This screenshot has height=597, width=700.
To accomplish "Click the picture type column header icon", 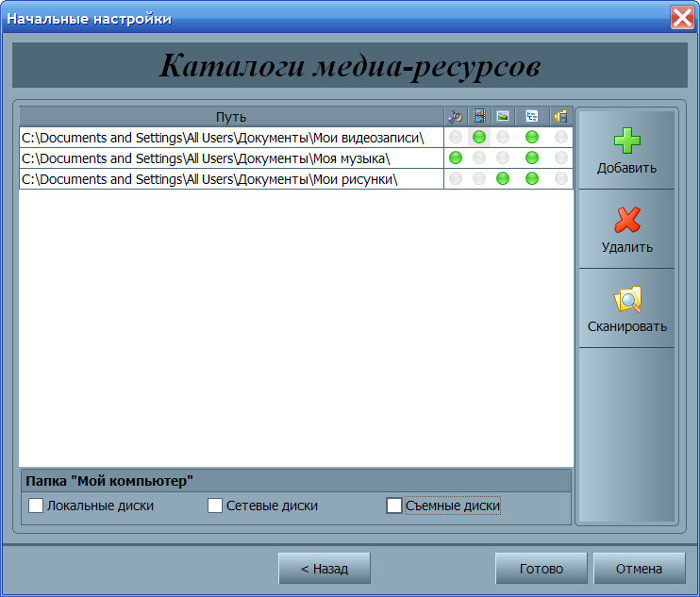I will coord(504,117).
